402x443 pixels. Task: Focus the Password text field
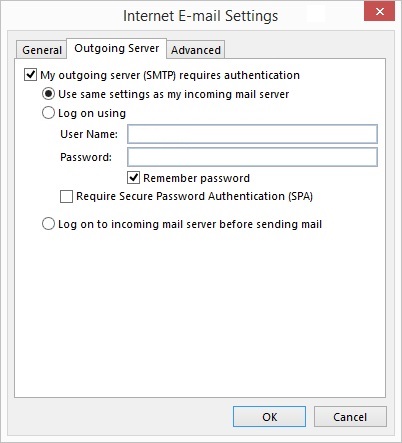click(252, 157)
